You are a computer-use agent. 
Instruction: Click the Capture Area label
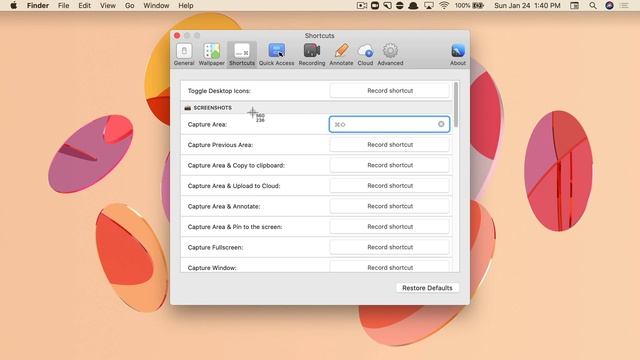pos(207,124)
